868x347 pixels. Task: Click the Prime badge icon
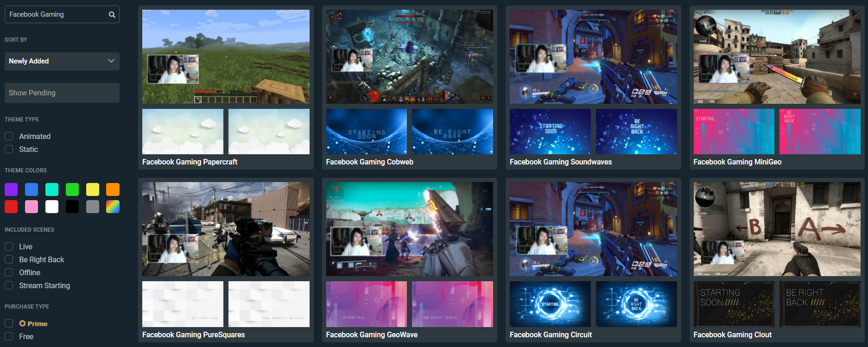coord(22,323)
